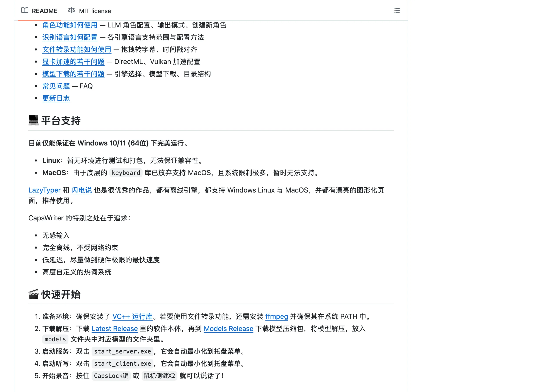The image size is (558, 392).
Task: Follow the LazyTyper link
Action: (x=44, y=190)
